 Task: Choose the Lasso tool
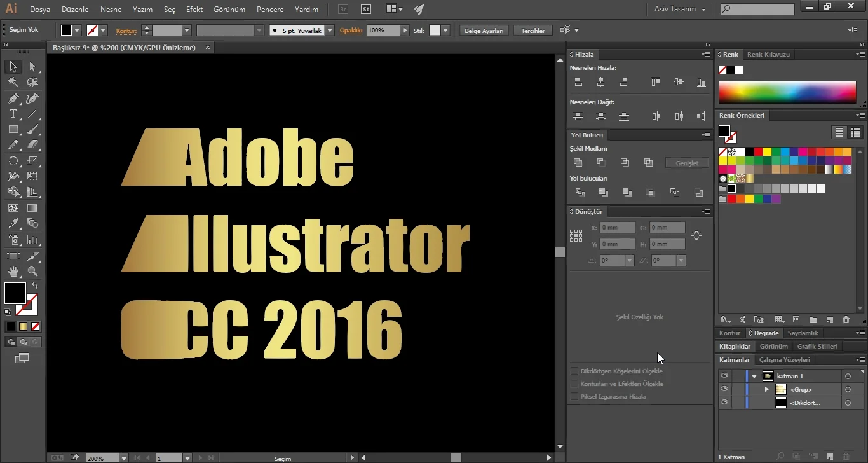(32, 83)
